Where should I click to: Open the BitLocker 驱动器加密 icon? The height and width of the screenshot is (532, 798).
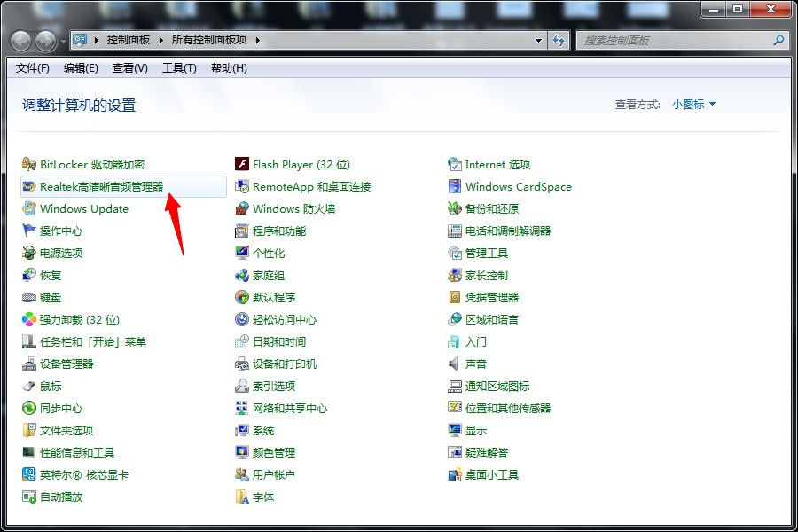(x=29, y=164)
